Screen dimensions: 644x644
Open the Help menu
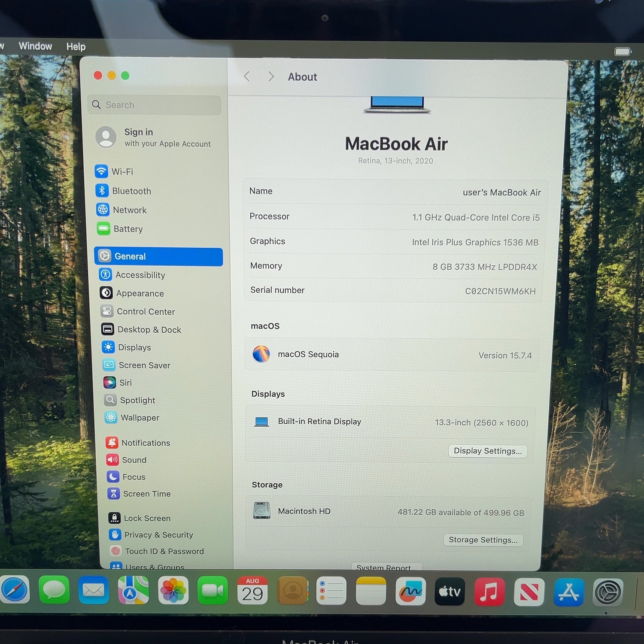pos(76,46)
